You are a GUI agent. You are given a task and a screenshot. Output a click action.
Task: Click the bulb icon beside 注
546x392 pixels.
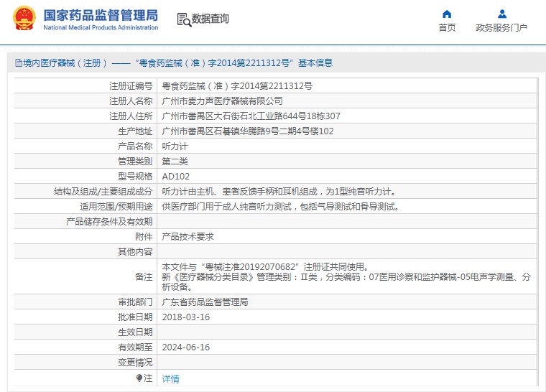point(139,378)
